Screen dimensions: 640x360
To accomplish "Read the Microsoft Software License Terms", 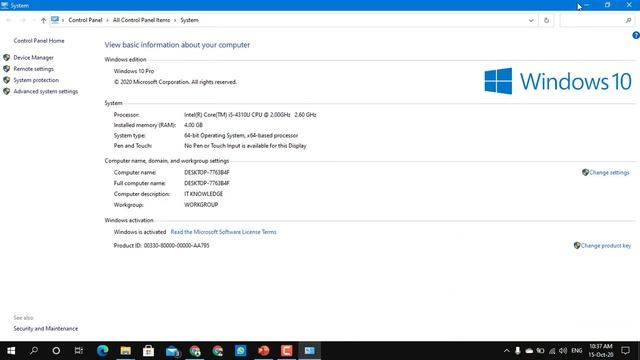I will click(223, 232).
